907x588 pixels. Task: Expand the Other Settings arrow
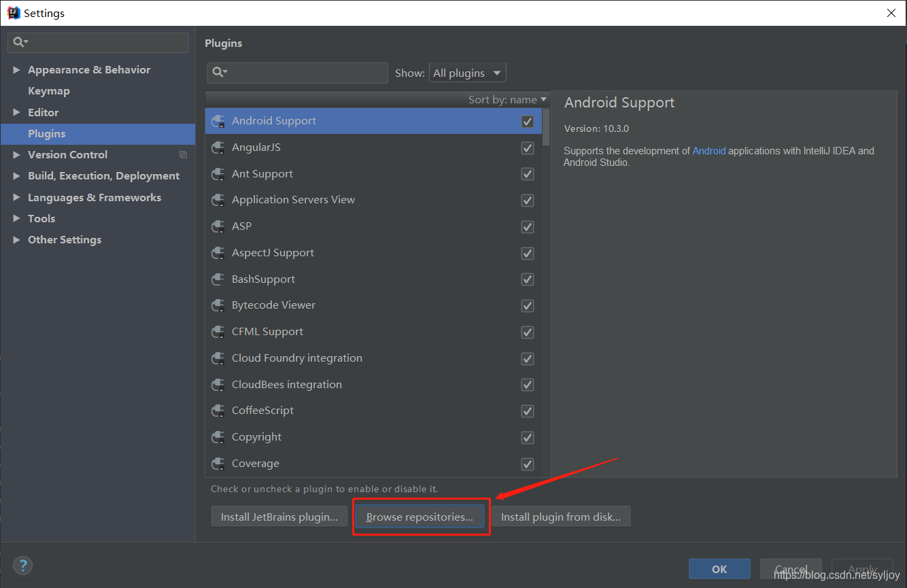(16, 240)
